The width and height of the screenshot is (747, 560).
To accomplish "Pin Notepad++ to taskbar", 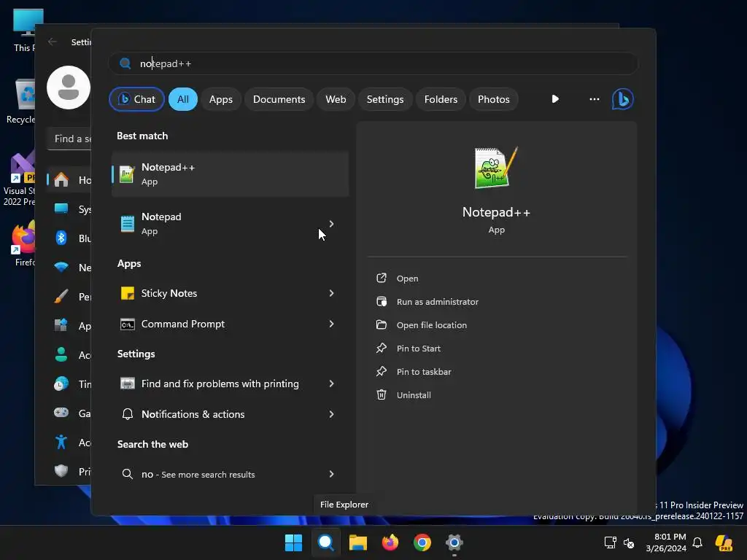I will point(424,372).
